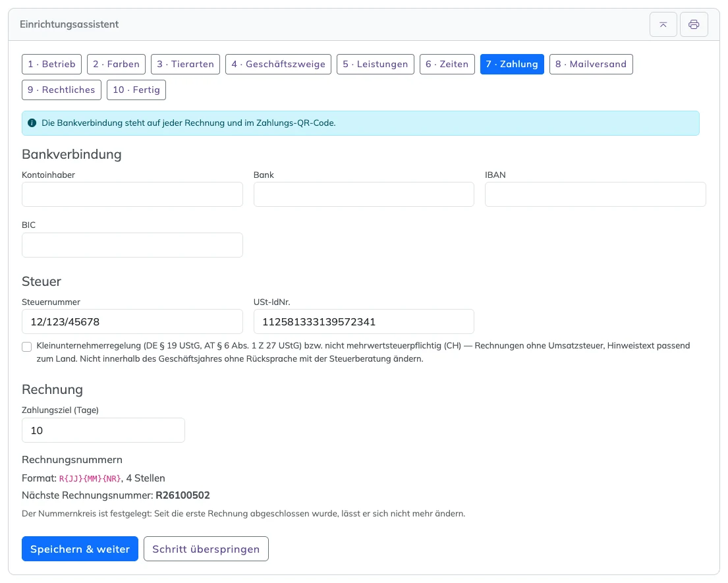Click the 'Rechnungsnummern' subheading
The image size is (728, 583).
click(72, 460)
